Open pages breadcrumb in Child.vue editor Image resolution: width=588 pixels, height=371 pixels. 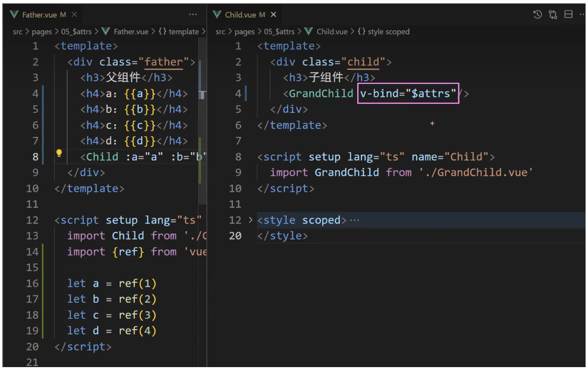pyautogui.click(x=244, y=32)
